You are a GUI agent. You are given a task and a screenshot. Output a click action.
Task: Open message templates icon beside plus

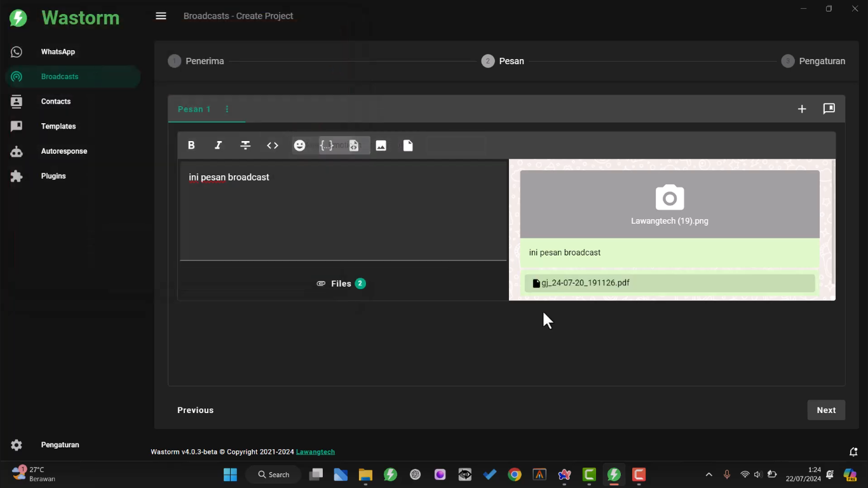(x=829, y=109)
